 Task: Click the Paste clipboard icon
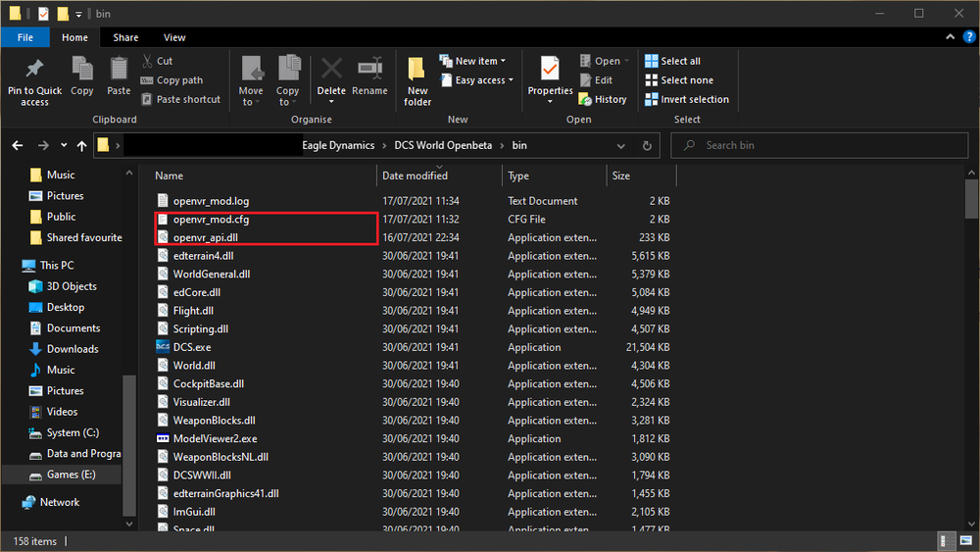pos(119,70)
